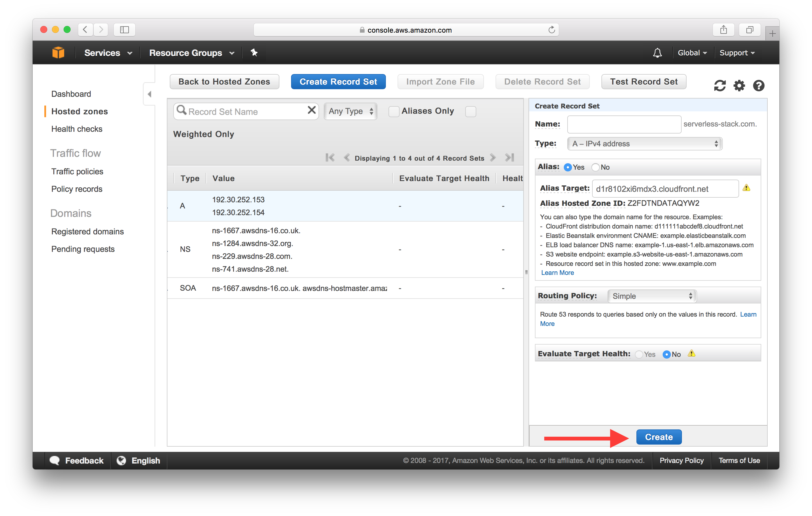The height and width of the screenshot is (516, 812).
Task: Expand the Routing Policy dropdown
Action: click(x=651, y=296)
